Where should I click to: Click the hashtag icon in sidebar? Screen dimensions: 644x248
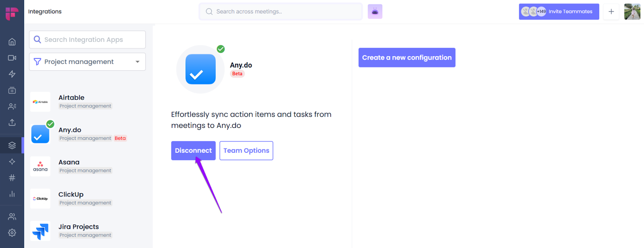(x=12, y=178)
